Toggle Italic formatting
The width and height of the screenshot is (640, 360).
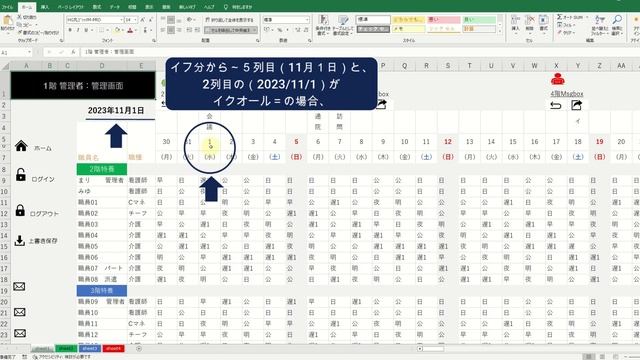78,30
